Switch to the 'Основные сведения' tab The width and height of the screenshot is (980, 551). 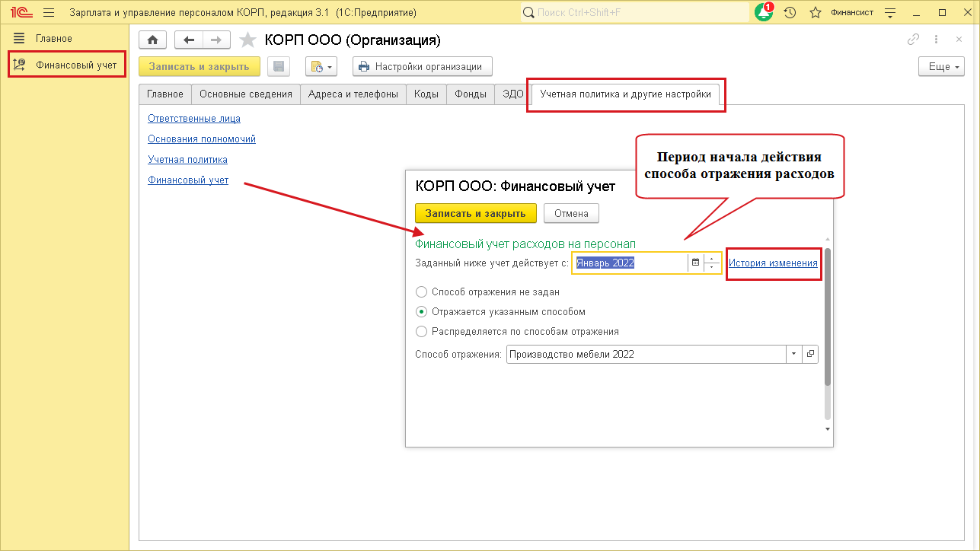[x=245, y=94]
